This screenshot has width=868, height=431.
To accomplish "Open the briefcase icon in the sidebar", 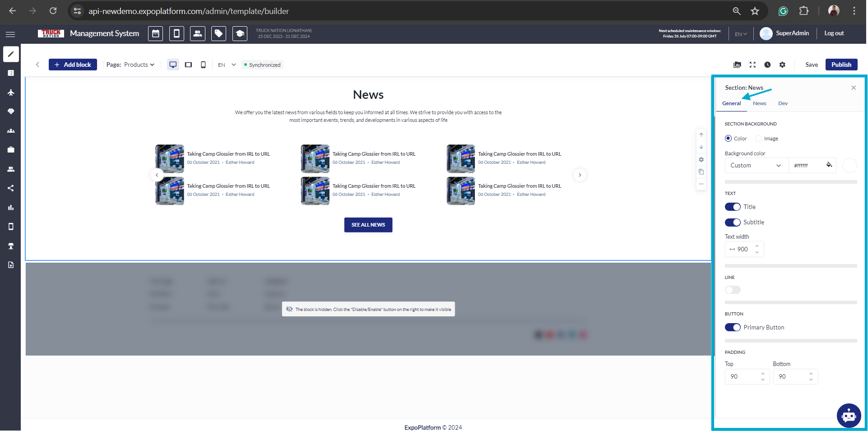I will [x=11, y=150].
